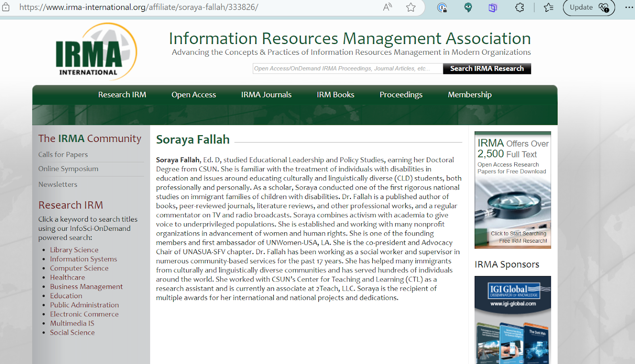Click the 'Information Resources Management Association' title
Viewport: 635px width, 364px height.
click(350, 38)
